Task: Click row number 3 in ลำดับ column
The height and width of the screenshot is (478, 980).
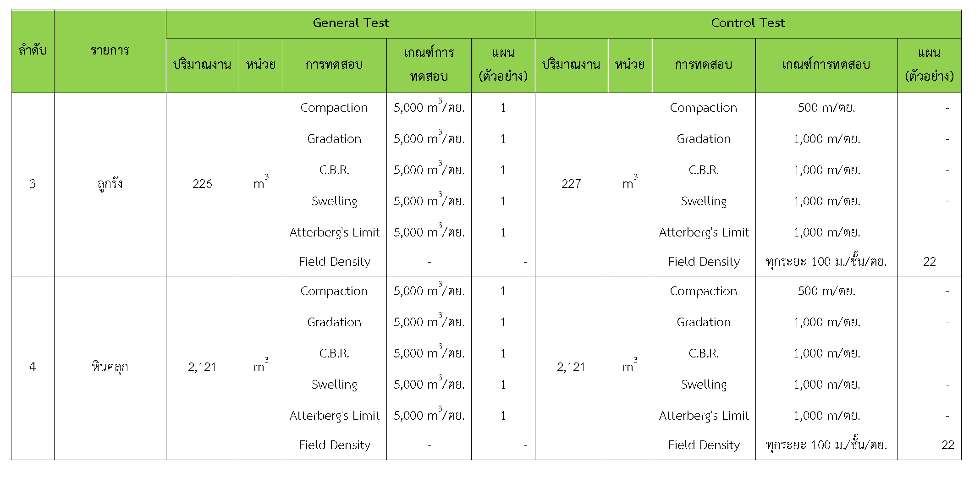Action: point(33,184)
